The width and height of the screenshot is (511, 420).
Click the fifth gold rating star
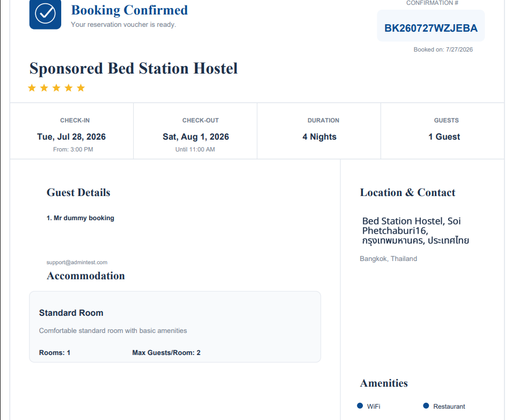pyautogui.click(x=81, y=88)
